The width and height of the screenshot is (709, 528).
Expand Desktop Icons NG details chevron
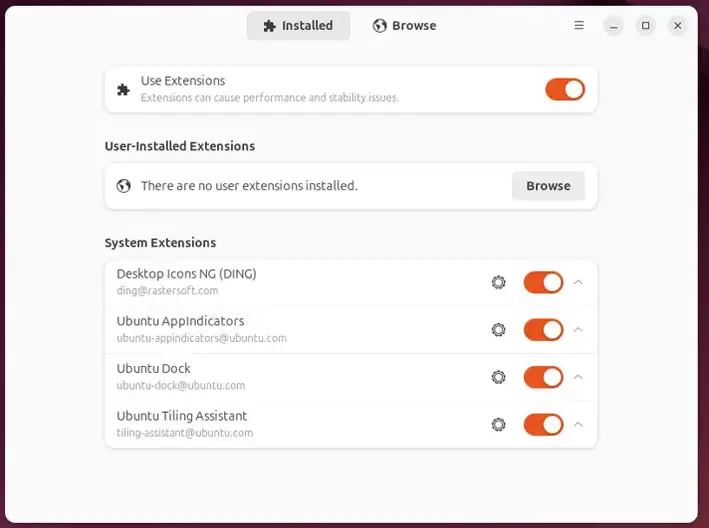(x=578, y=283)
